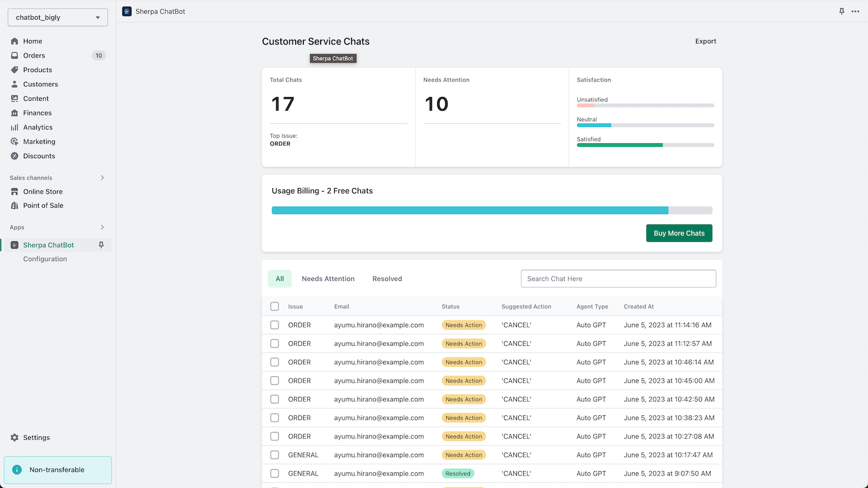Click the Sherpa ChatBot app icon in sidebar

15,245
